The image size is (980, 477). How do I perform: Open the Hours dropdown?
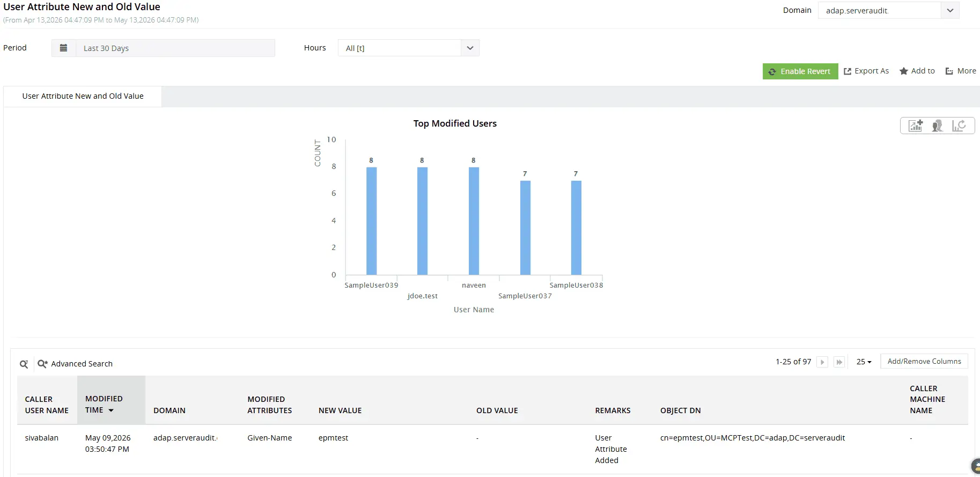coord(409,48)
